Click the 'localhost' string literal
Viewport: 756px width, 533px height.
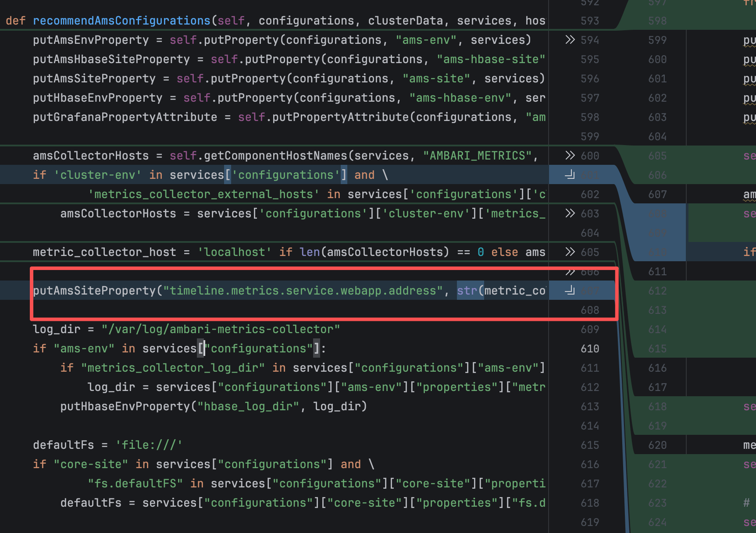[232, 252]
